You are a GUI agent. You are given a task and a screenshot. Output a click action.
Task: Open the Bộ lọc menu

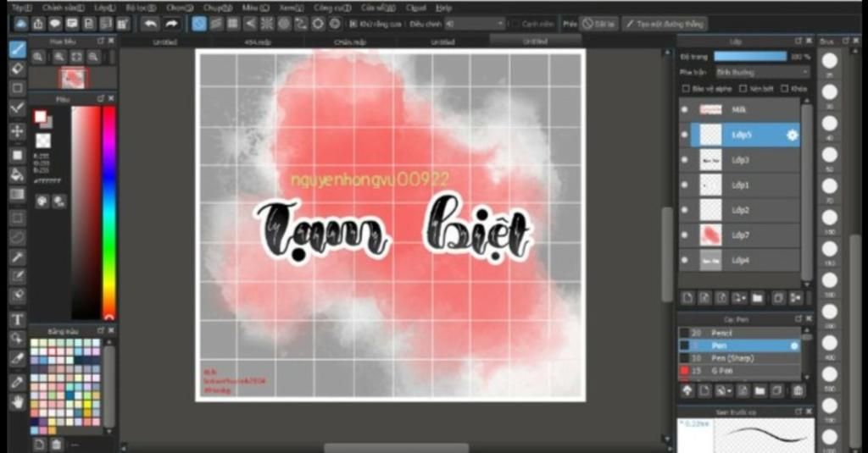point(141,8)
